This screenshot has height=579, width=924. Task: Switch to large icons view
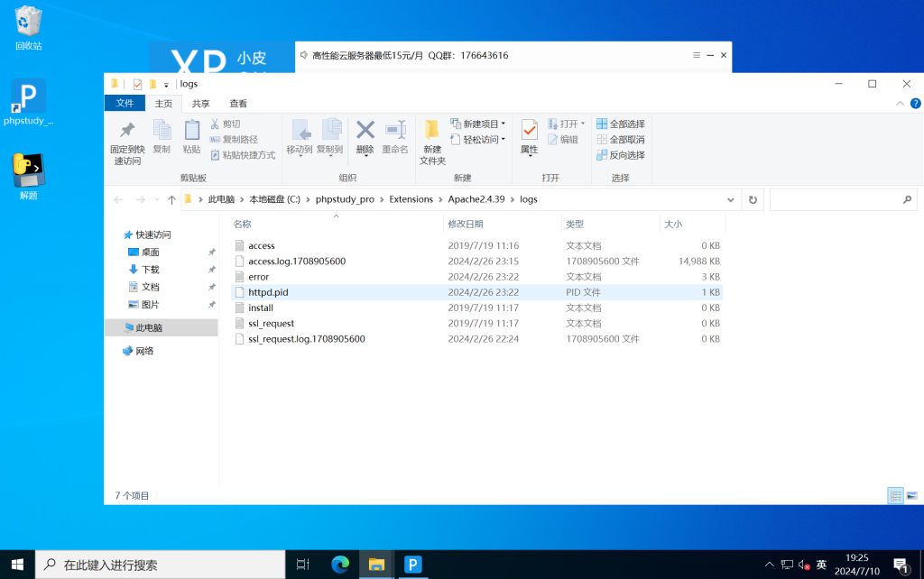(x=911, y=495)
